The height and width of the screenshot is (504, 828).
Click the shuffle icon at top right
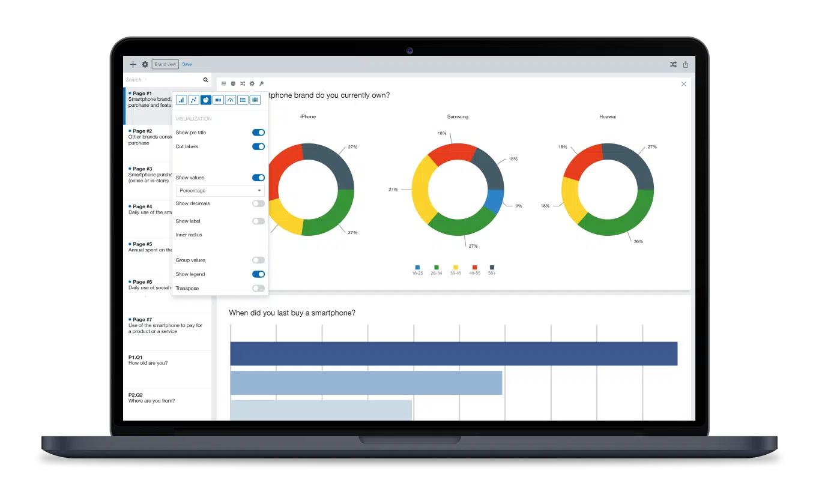(x=673, y=64)
